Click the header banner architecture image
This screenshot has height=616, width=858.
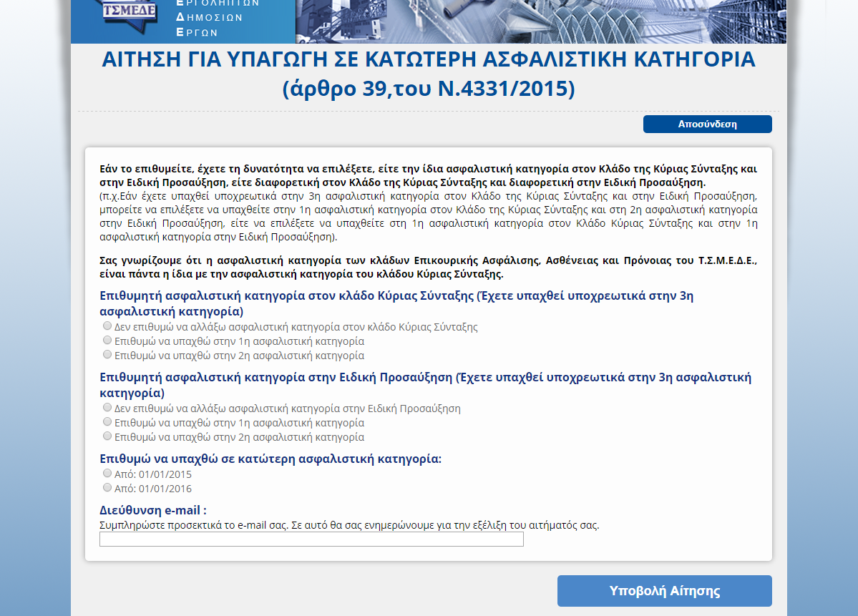[541, 21]
